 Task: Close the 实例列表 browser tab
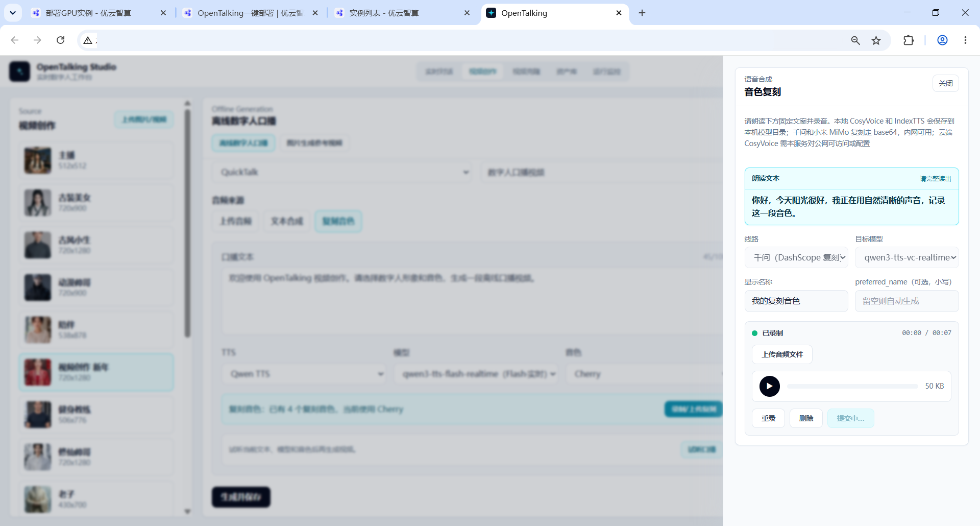[x=467, y=13]
